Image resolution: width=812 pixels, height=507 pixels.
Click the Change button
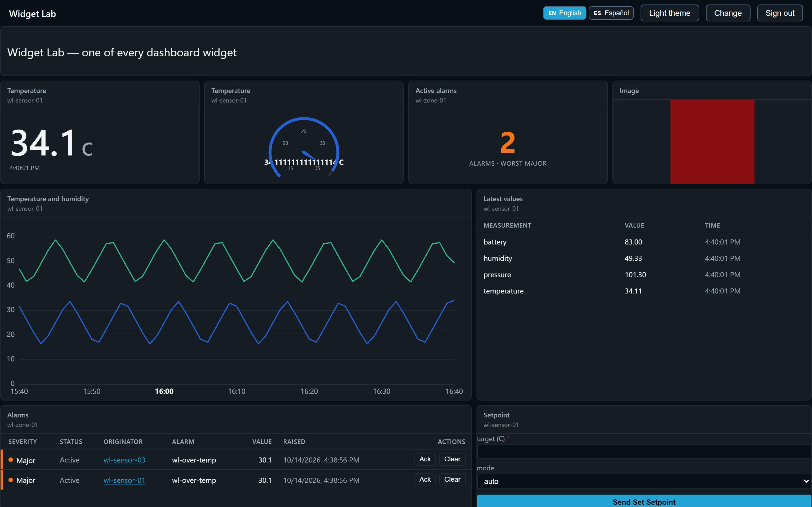(x=728, y=13)
